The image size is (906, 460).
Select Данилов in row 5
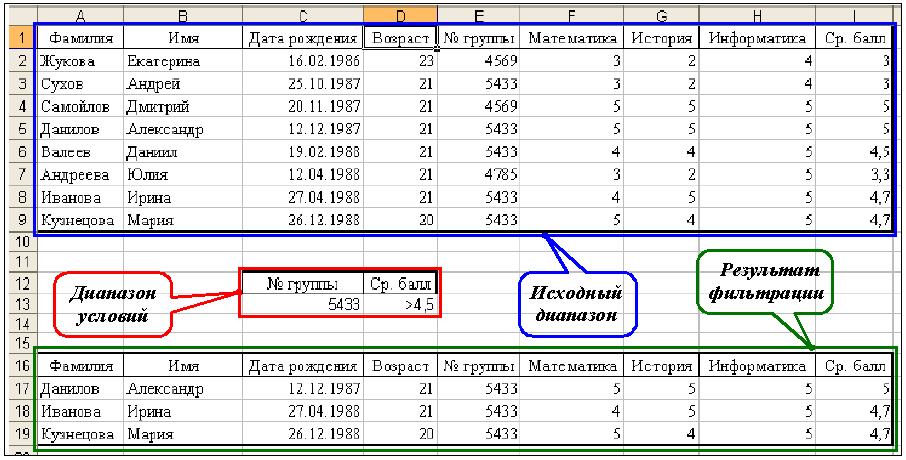[80, 129]
